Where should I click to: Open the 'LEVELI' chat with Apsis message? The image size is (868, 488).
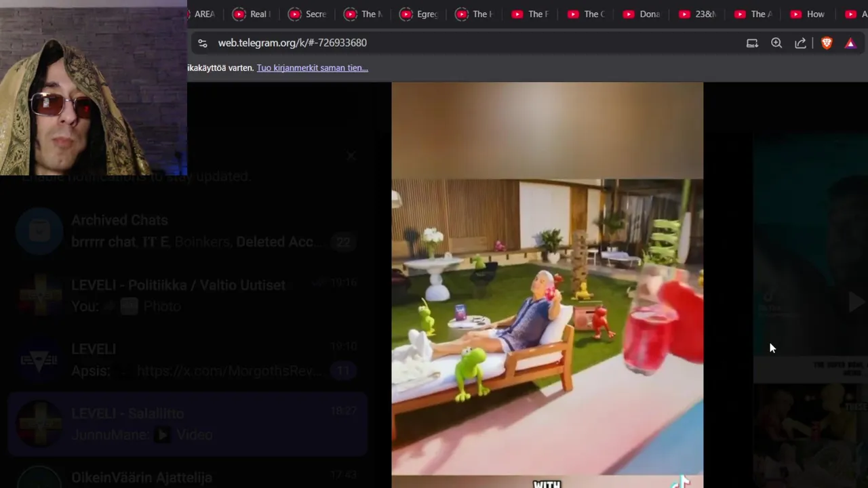pyautogui.click(x=188, y=360)
